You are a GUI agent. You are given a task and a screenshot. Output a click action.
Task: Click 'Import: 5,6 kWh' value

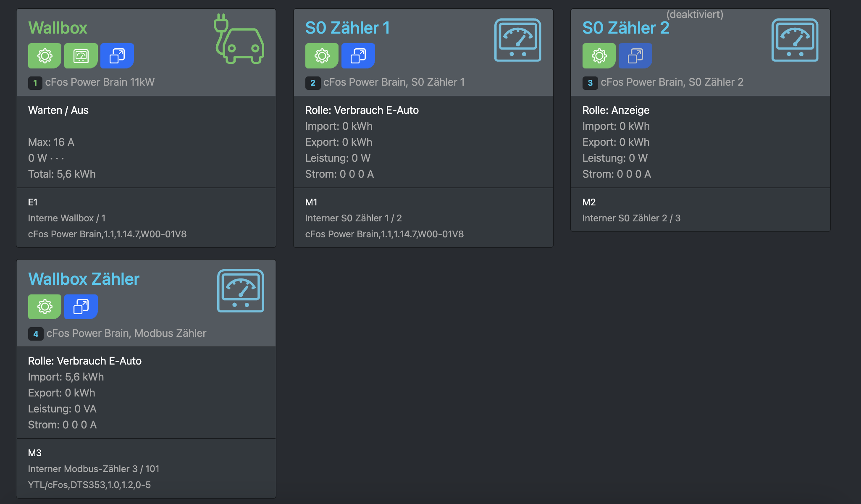(x=66, y=377)
